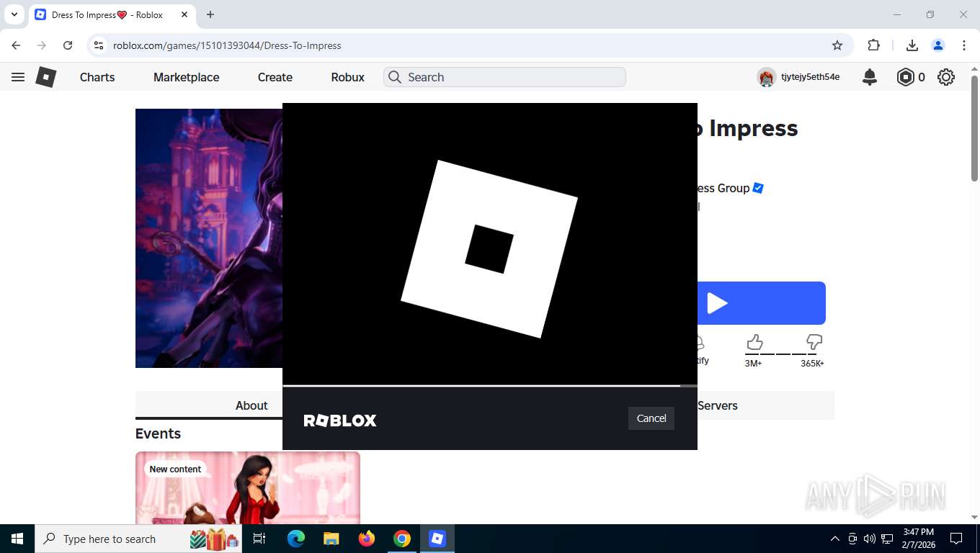
Task: Open the Robux balance icon
Action: pyautogui.click(x=905, y=77)
